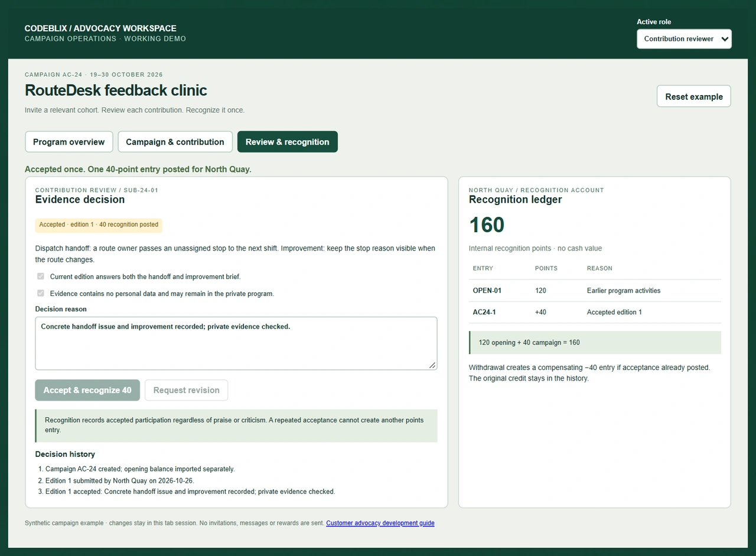Select the Review & recognition tab
The width and height of the screenshot is (756, 556).
point(288,142)
